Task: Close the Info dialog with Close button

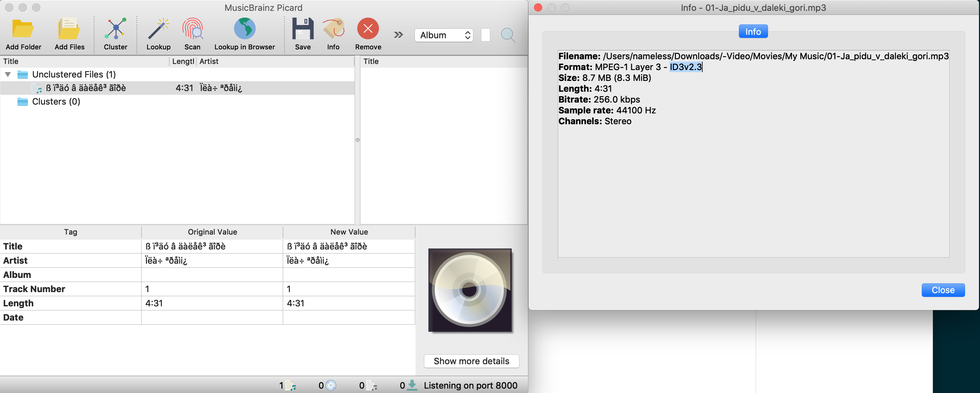Action: point(943,290)
